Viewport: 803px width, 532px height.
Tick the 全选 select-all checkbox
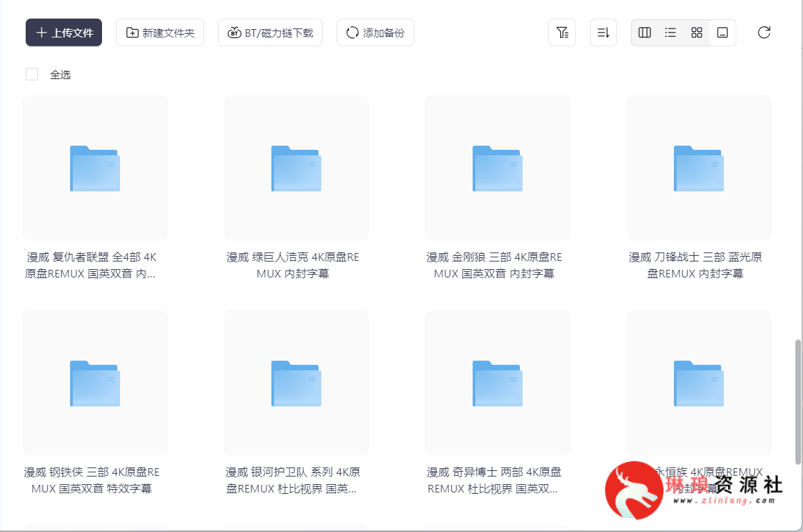tap(32, 74)
